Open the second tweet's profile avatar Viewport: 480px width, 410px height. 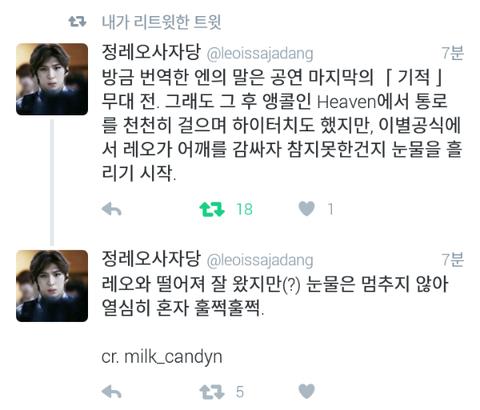point(52,286)
